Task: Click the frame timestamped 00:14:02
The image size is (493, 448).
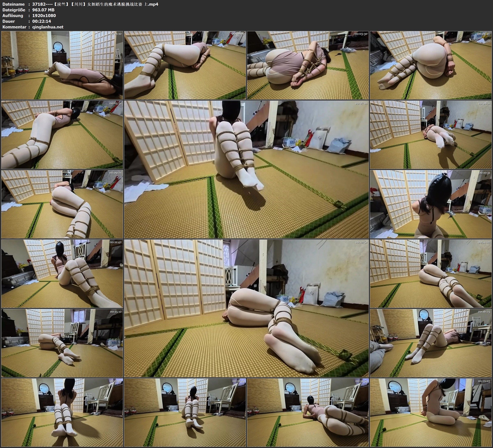Action: (x=431, y=274)
